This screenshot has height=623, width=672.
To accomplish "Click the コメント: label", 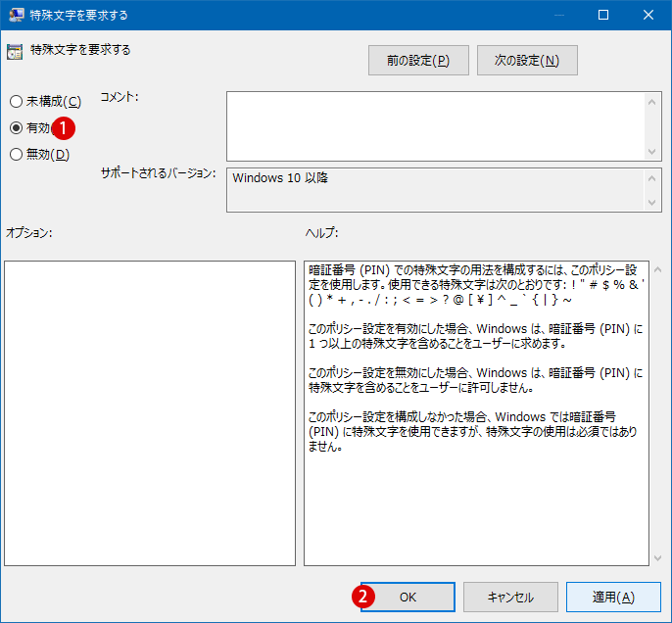I will [120, 97].
